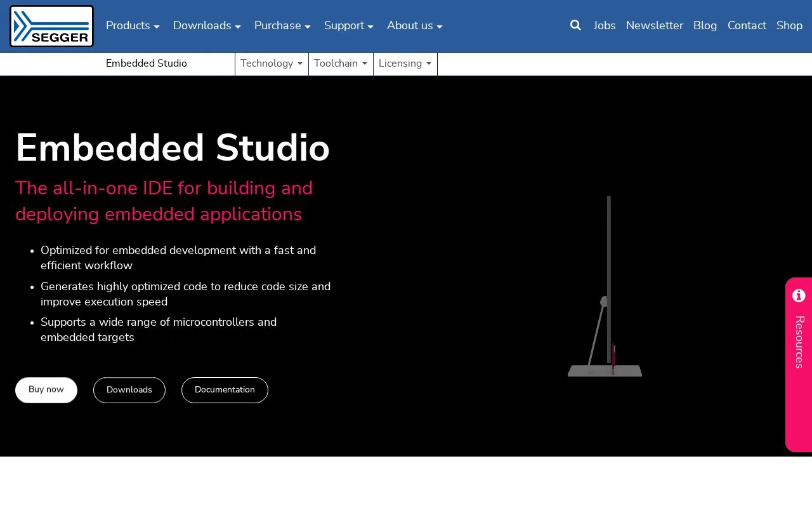
Task: Open the Contact page
Action: (x=747, y=25)
